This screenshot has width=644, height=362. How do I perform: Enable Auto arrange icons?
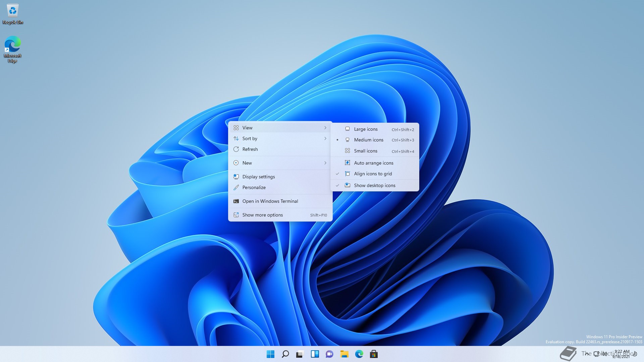pyautogui.click(x=373, y=163)
